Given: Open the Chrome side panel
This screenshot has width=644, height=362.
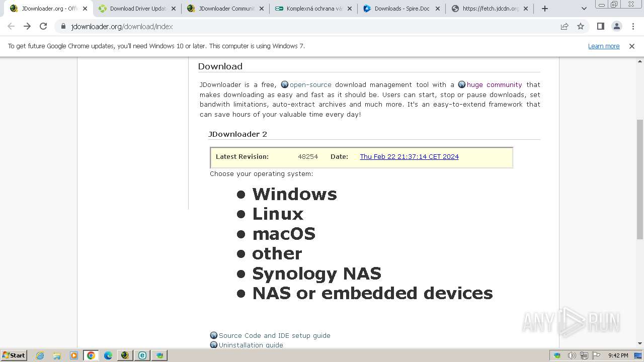Looking at the screenshot, I should (600, 26).
